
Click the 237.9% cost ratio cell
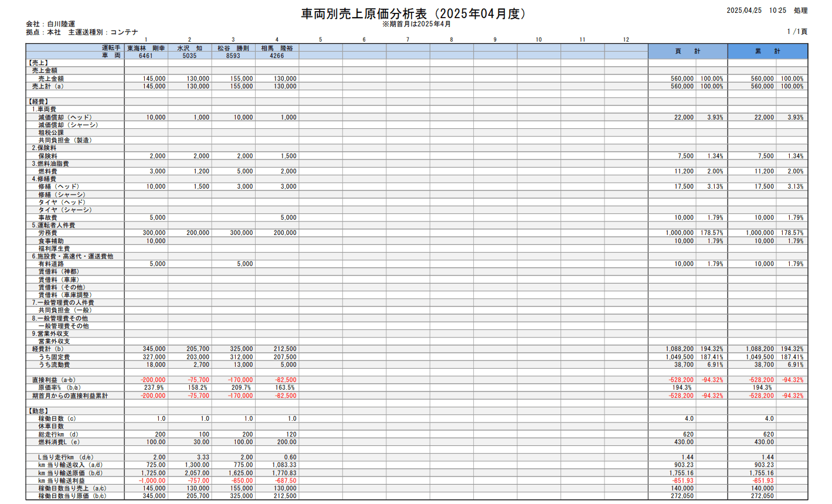(x=154, y=388)
